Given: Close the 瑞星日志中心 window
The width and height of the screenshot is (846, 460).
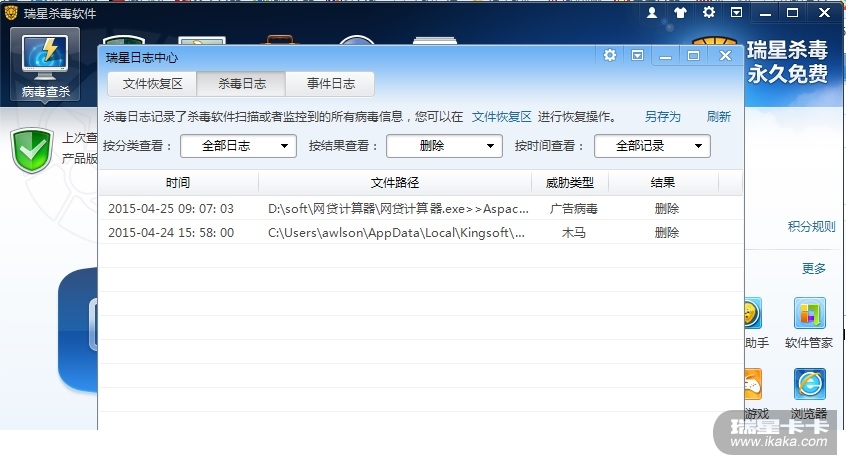Looking at the screenshot, I should pos(725,56).
